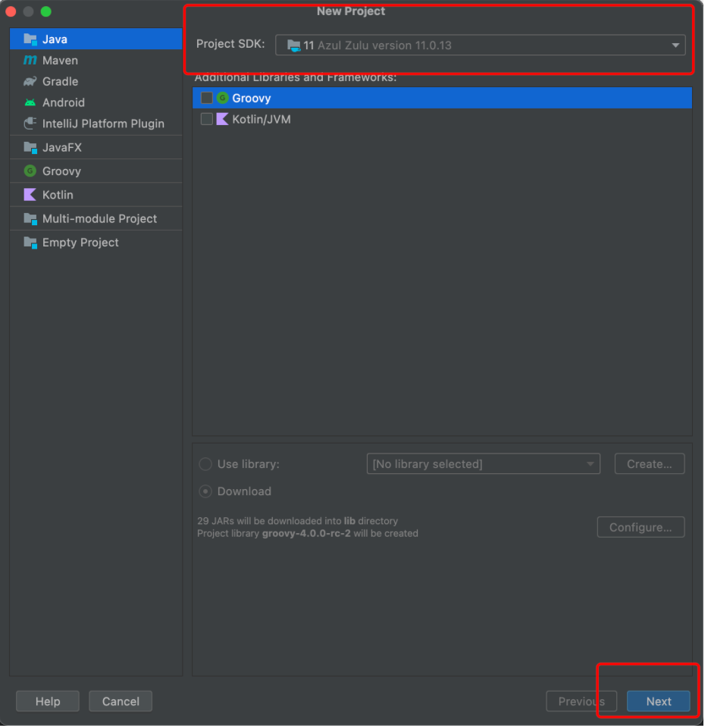
Task: Select Gradle project type
Action: [x=96, y=82]
